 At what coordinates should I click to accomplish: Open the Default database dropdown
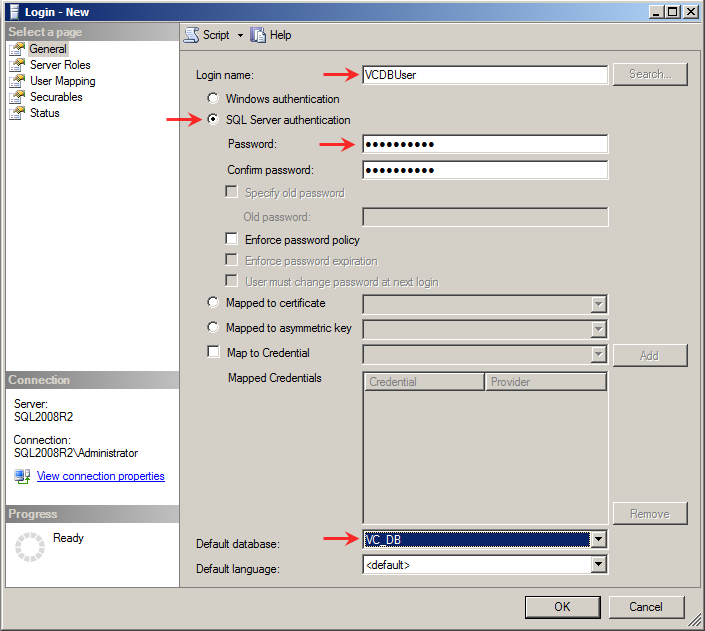(598, 540)
